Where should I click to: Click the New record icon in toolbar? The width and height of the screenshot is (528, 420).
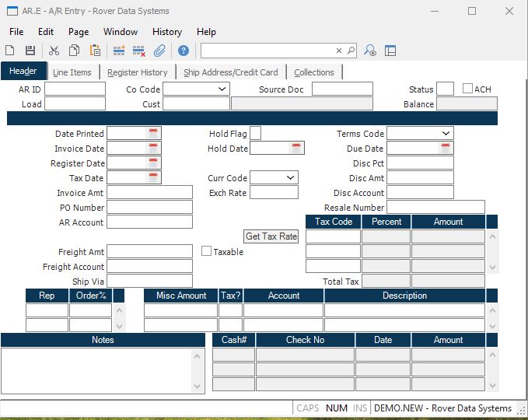tap(10, 51)
